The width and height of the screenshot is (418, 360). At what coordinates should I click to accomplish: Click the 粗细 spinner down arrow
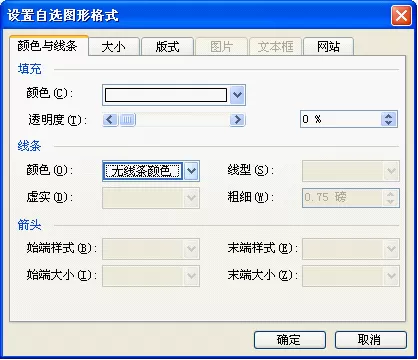coord(390,201)
